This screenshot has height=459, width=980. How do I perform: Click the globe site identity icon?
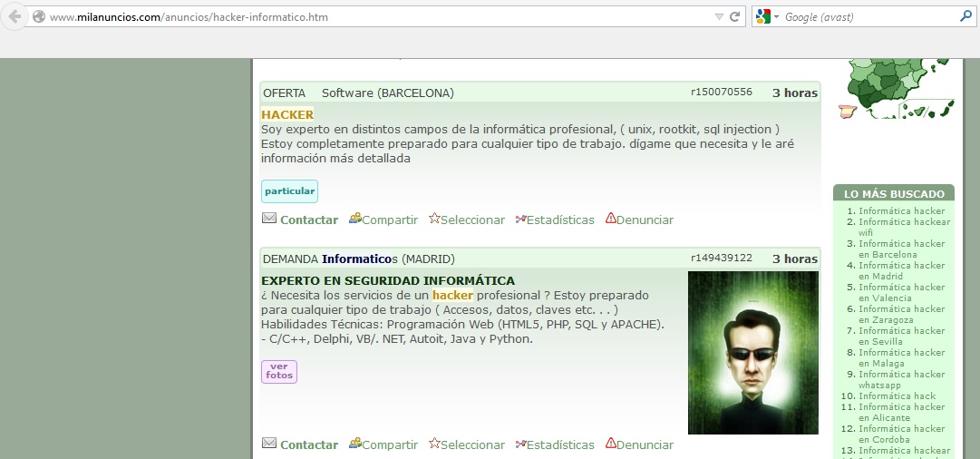coord(39,17)
